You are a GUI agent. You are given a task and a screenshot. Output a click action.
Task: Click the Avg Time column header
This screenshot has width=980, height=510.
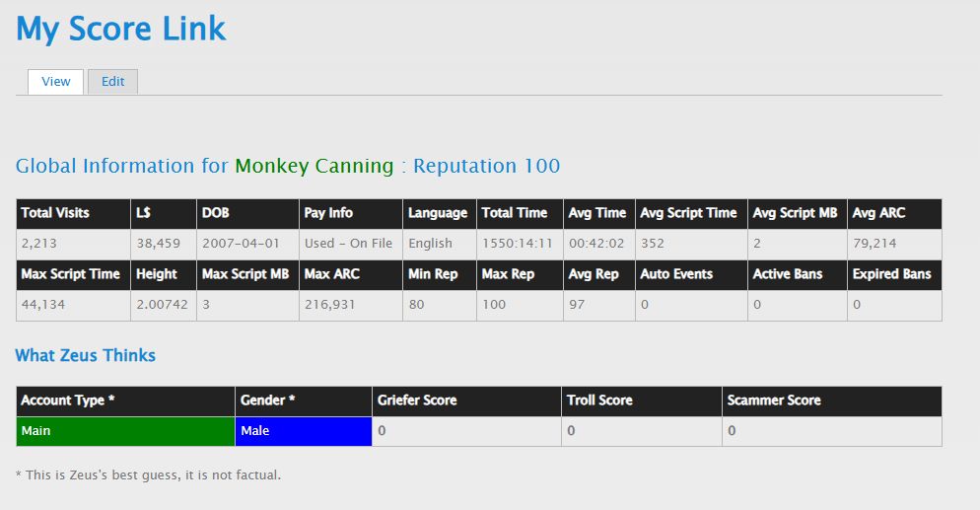point(598,214)
